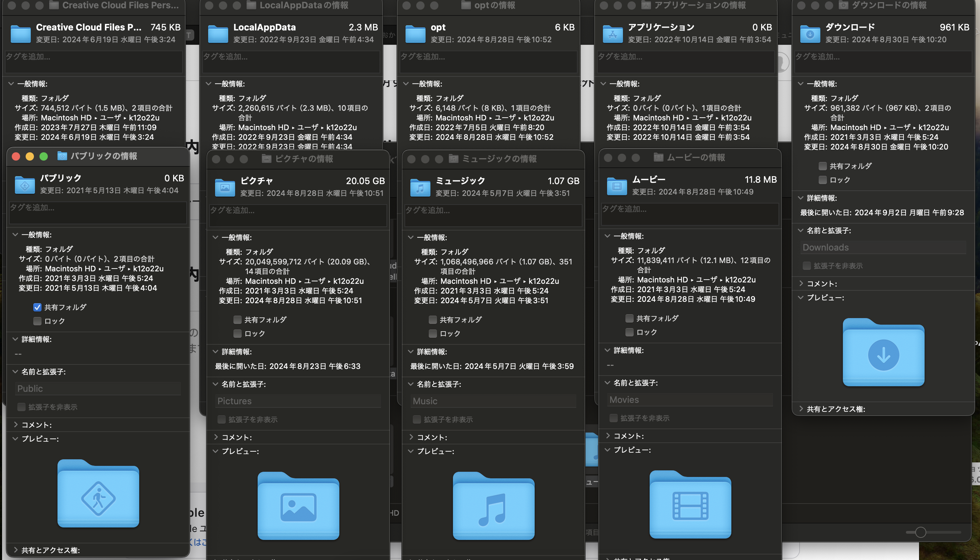Click the Music folder header icon

point(420,188)
